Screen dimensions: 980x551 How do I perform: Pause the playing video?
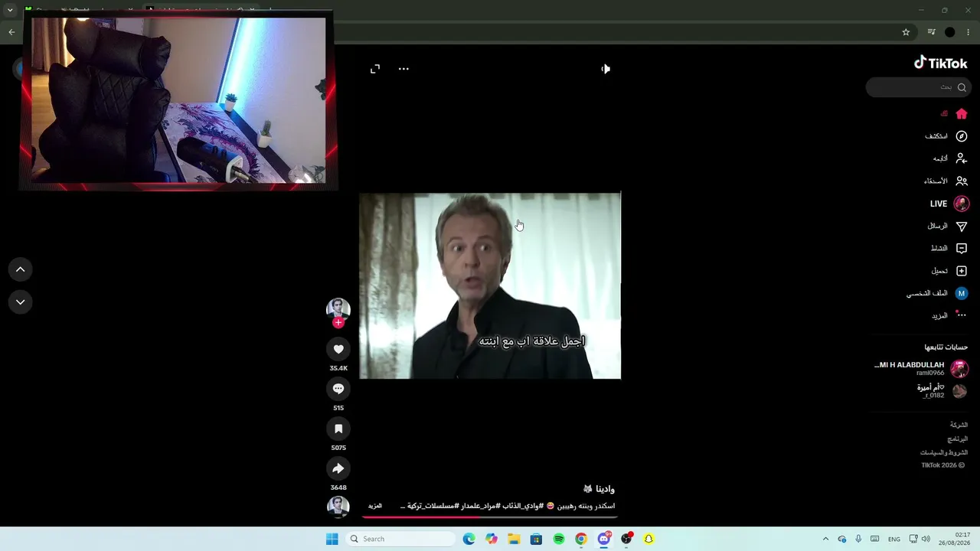pos(490,285)
